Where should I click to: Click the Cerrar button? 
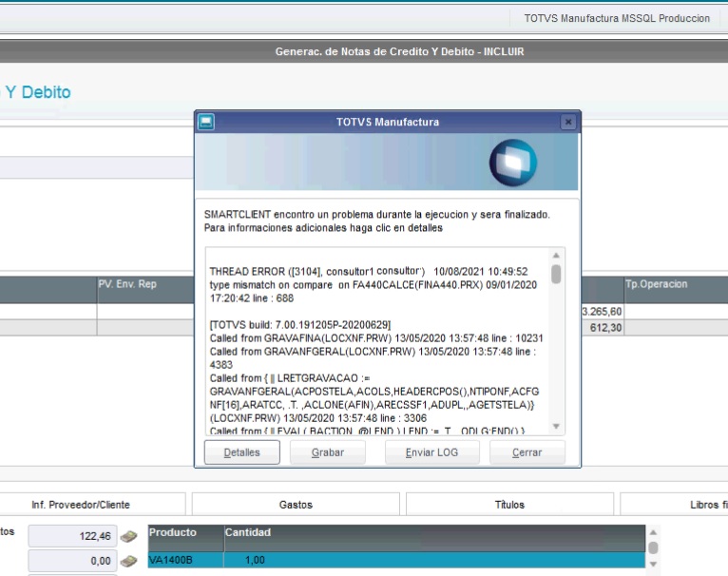click(527, 452)
